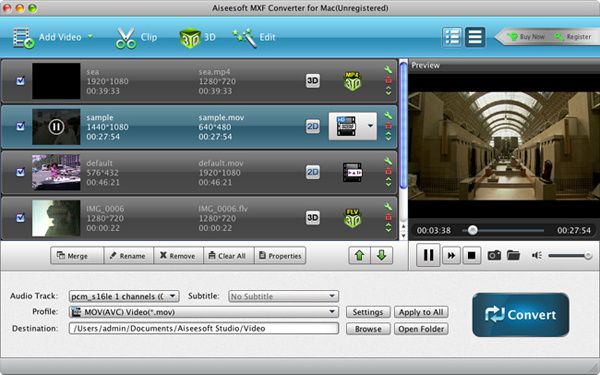Open the Add Video dropdown arrow
Screen dimensions: 600x375
click(90, 37)
